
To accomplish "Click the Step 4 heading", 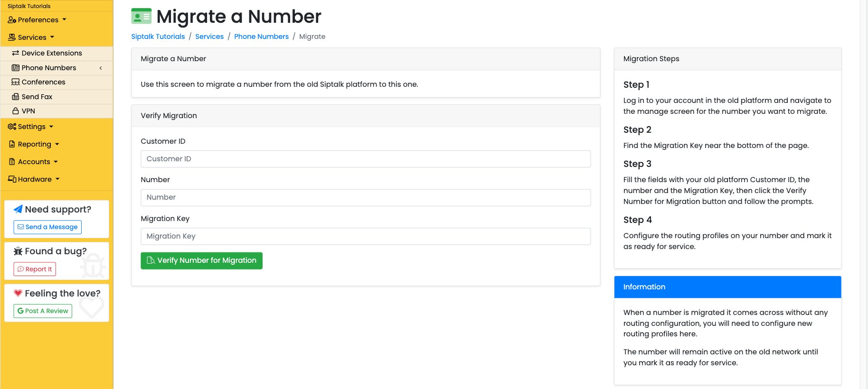I will 638,220.
